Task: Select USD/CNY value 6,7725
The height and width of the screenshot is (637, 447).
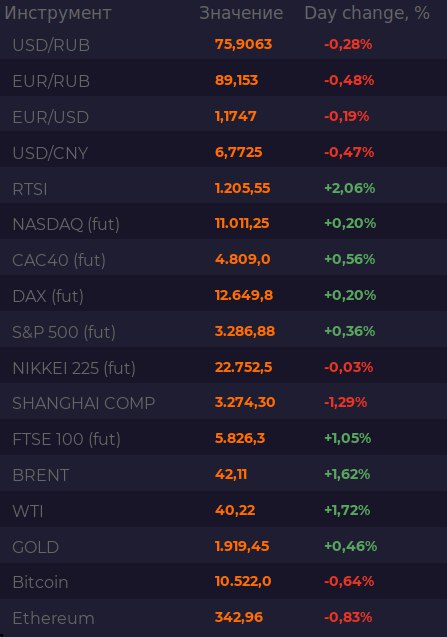Action: (239, 152)
